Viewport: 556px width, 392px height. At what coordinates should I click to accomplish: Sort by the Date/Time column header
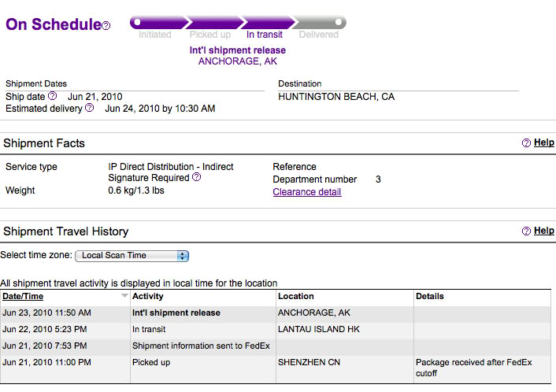pyautogui.click(x=23, y=297)
